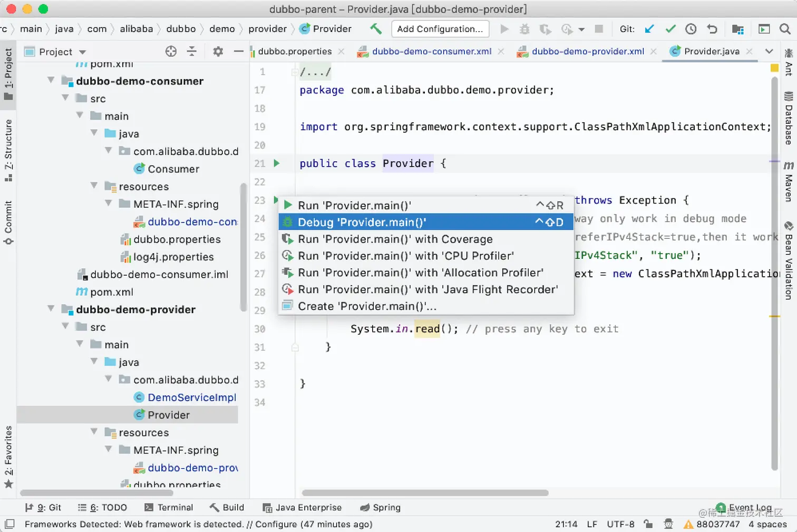Show hidden editor tabs dropdown chevron
The width and height of the screenshot is (797, 532).
coord(769,51)
